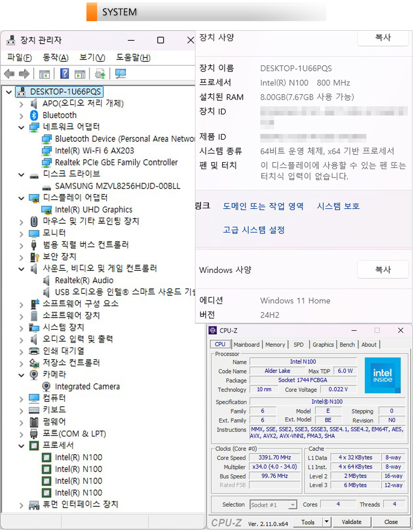Switch to the Mainboard tab in CPU-Z

(x=246, y=344)
